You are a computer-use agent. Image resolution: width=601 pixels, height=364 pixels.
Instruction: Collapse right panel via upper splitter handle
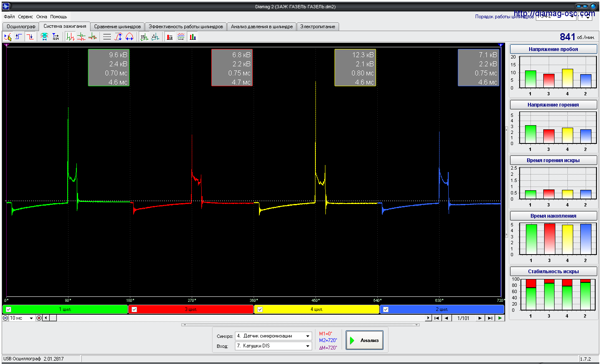pos(506,130)
